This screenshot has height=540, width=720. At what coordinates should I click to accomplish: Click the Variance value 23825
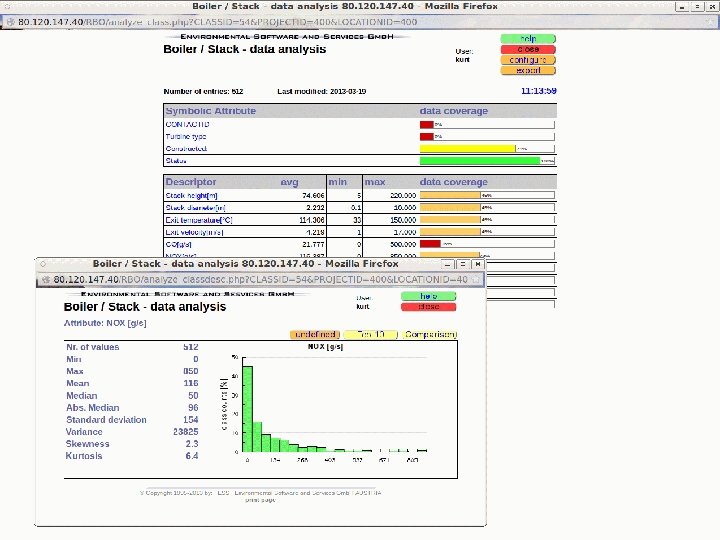pos(186,432)
